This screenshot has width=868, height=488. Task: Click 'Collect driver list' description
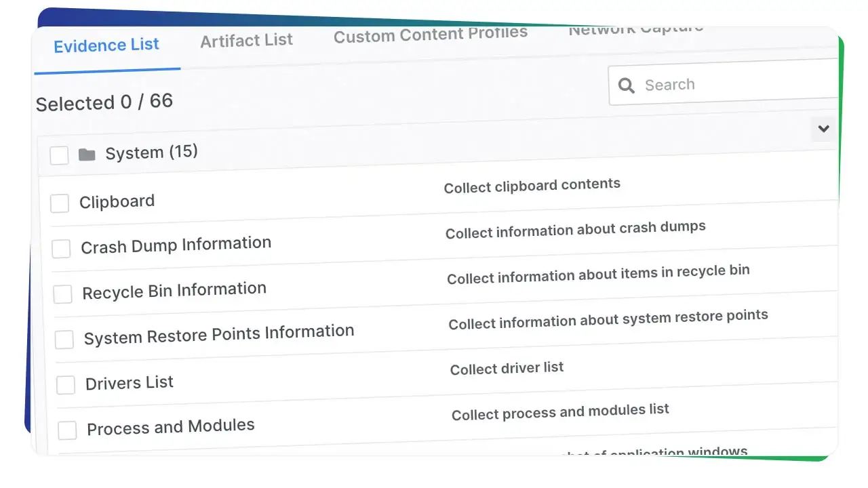(507, 369)
